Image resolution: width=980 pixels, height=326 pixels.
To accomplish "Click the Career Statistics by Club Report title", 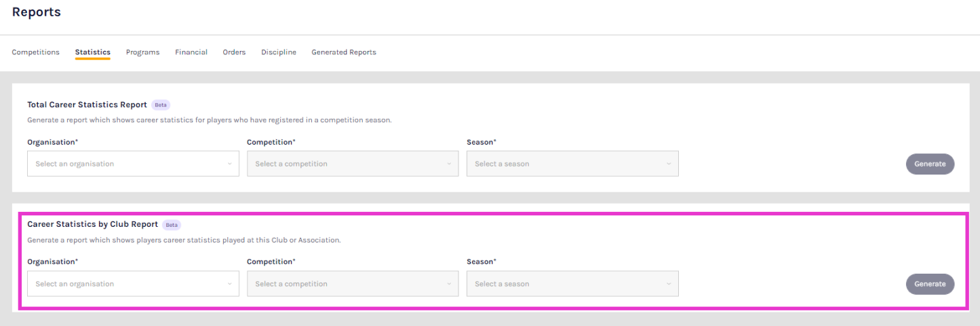I will coord(92,224).
